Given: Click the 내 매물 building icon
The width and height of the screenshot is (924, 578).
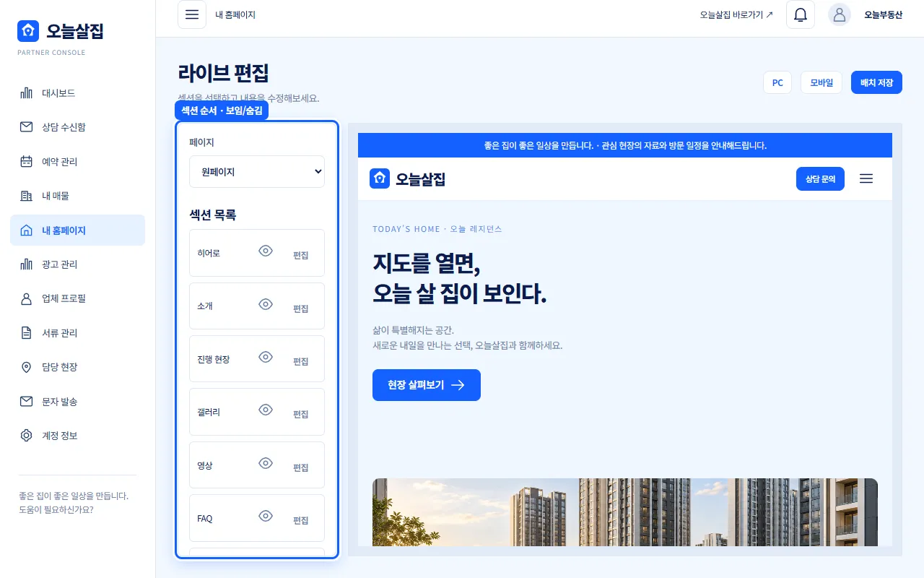Looking at the screenshot, I should [27, 196].
